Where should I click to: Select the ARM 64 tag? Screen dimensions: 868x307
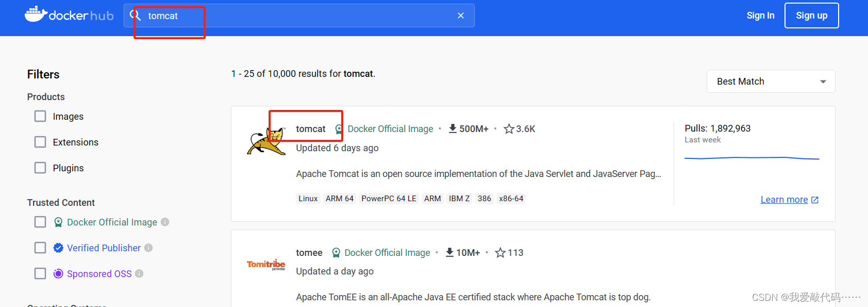339,199
